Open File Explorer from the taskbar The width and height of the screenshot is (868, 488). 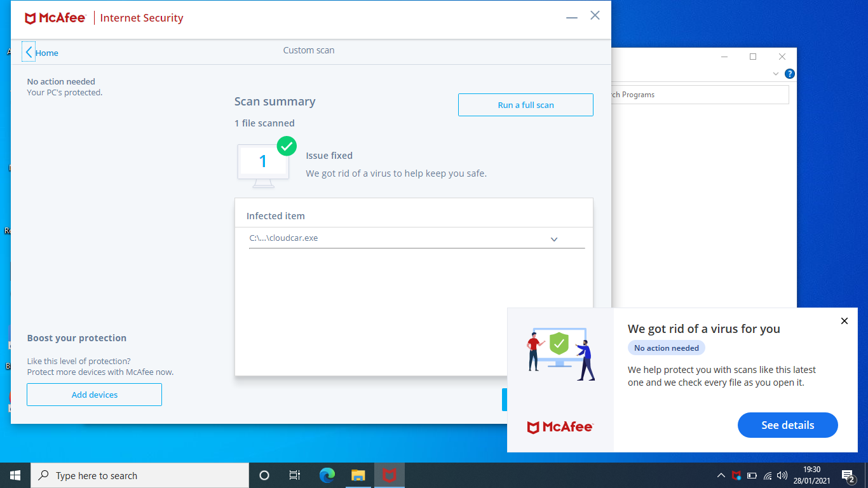[x=358, y=475]
